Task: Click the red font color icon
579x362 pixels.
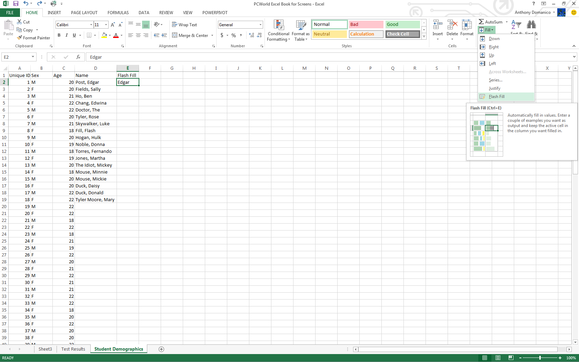Action: click(116, 35)
